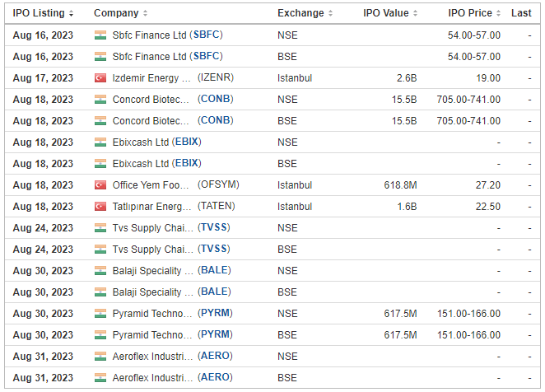Open TVSS ticker link in NSE row
545x392 pixels.
[214, 228]
